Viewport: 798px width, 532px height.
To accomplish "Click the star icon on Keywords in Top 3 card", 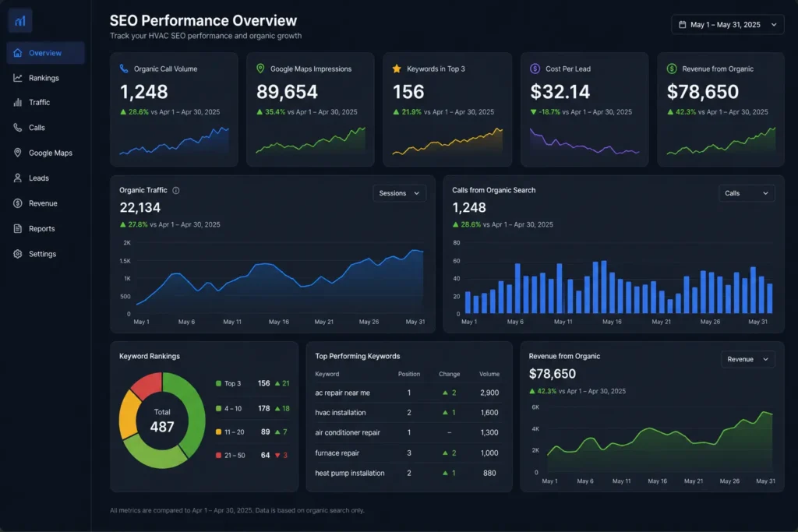I will coord(397,69).
